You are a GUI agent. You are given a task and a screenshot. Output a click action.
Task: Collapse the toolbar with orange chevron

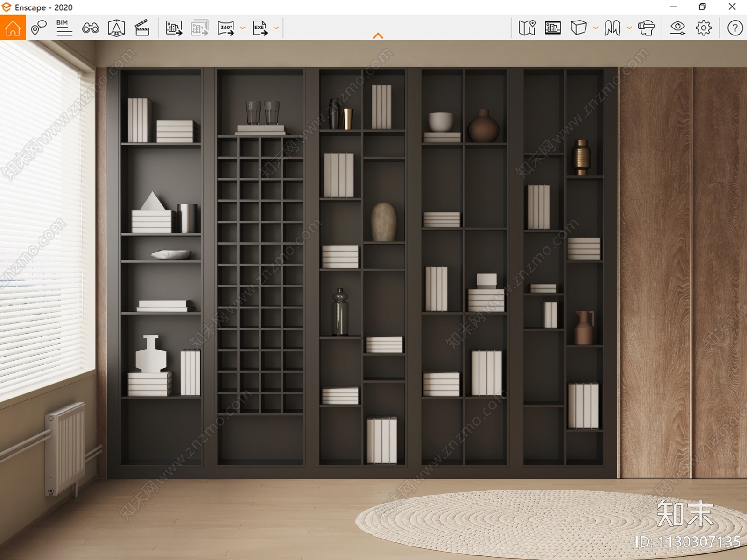pyautogui.click(x=378, y=35)
